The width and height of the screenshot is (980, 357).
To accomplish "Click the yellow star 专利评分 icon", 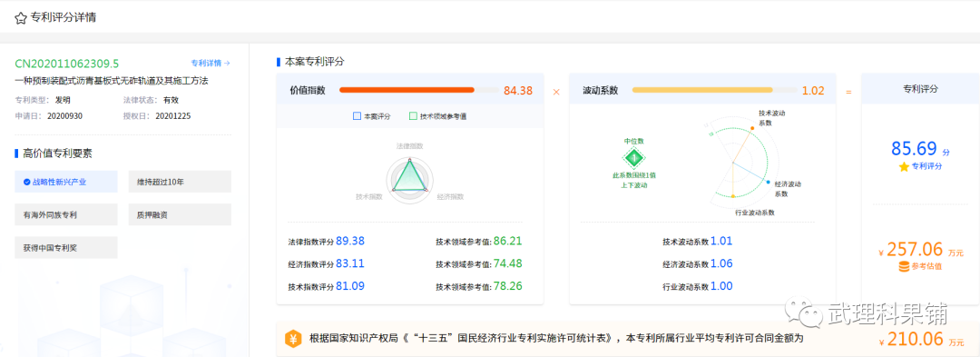I will point(904,167).
